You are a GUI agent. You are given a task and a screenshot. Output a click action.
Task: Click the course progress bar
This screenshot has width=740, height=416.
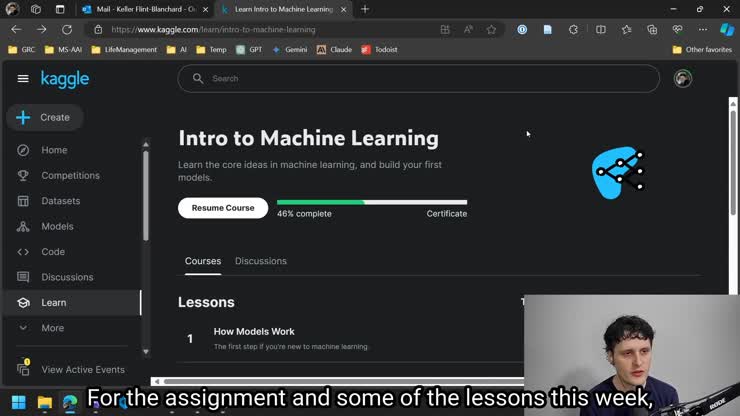(372, 202)
